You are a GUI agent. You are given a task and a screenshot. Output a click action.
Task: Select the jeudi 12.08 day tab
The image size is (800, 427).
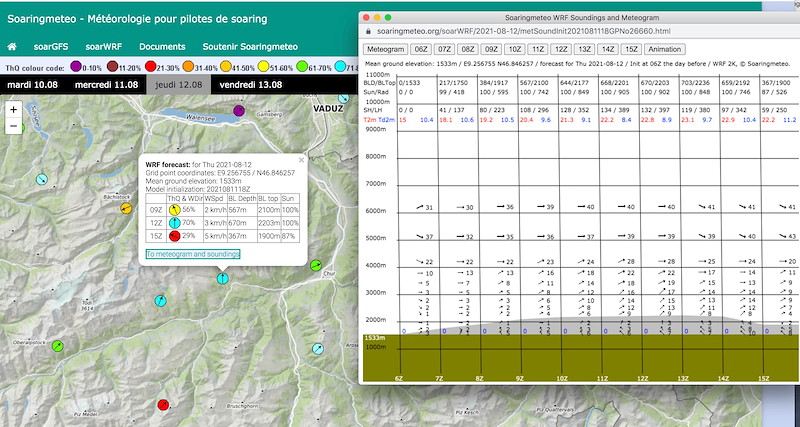tap(179, 85)
